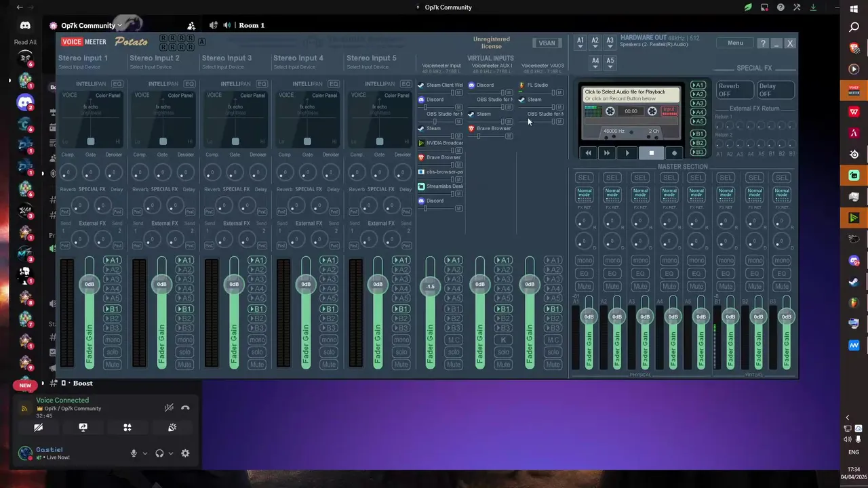
Task: Click select audio file for playback
Action: (631, 95)
